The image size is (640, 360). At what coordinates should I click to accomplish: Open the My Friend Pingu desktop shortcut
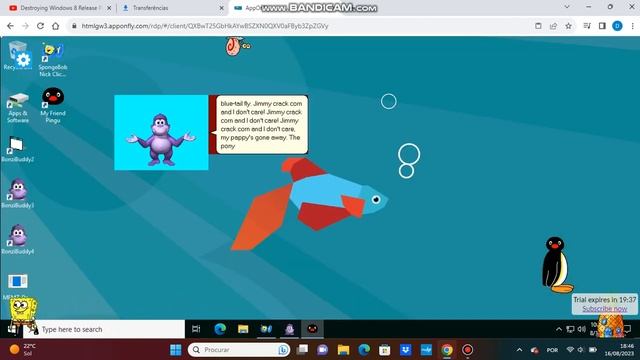click(x=53, y=105)
